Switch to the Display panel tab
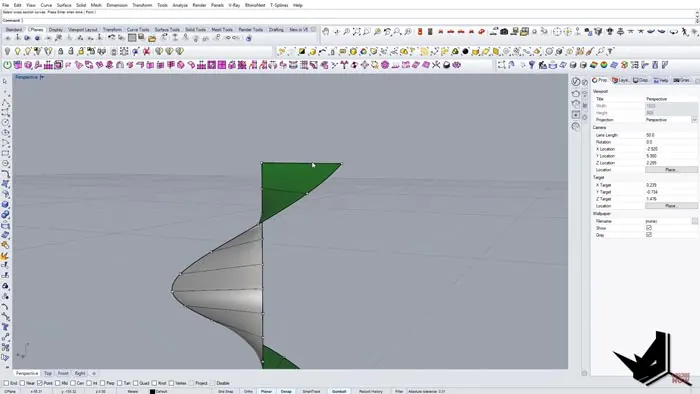The height and width of the screenshot is (394, 700). pyautogui.click(x=641, y=80)
